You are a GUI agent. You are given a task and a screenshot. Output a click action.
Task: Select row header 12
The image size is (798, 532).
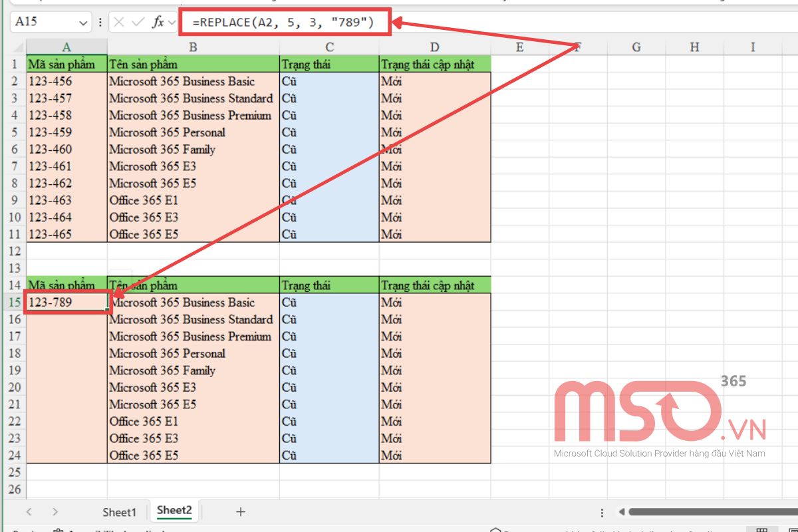[x=14, y=251]
